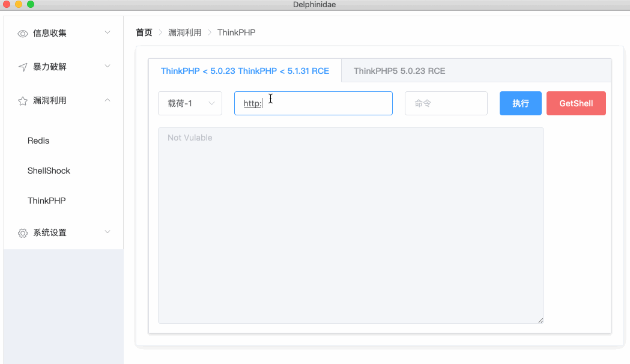Viewport: 630px width, 364px height.
Task: Expand the 信息收集 menu chevron
Action: click(108, 32)
